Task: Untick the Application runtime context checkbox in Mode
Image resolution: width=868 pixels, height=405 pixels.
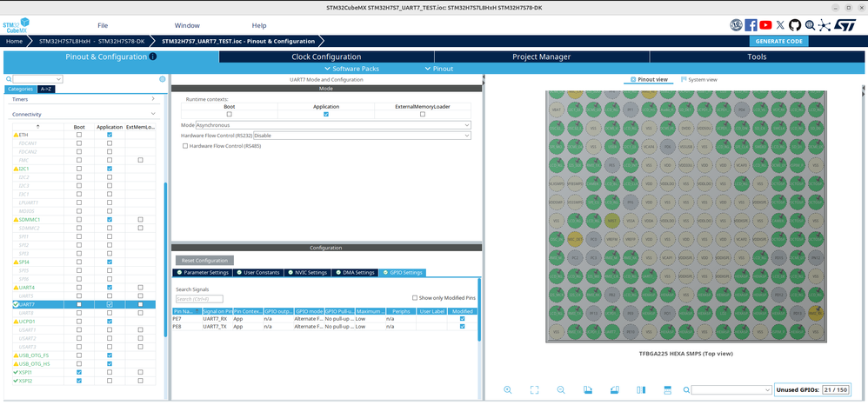Action: pos(326,114)
